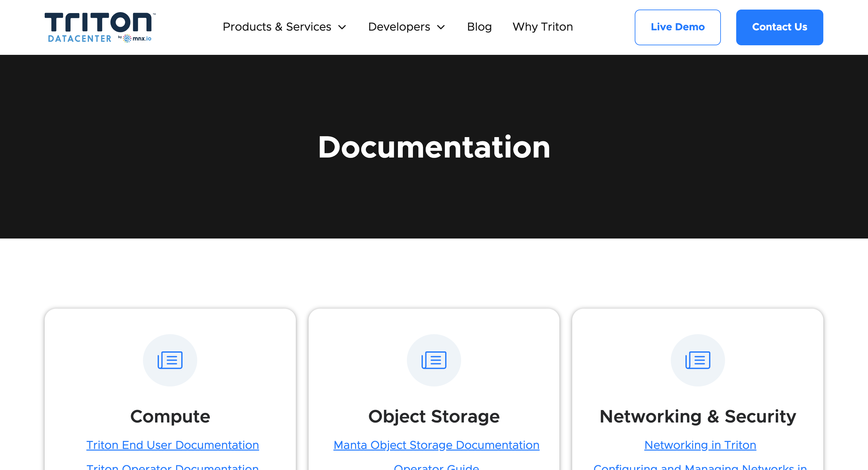Click the Compute card heading
The height and width of the screenshot is (470, 868).
[x=170, y=416]
